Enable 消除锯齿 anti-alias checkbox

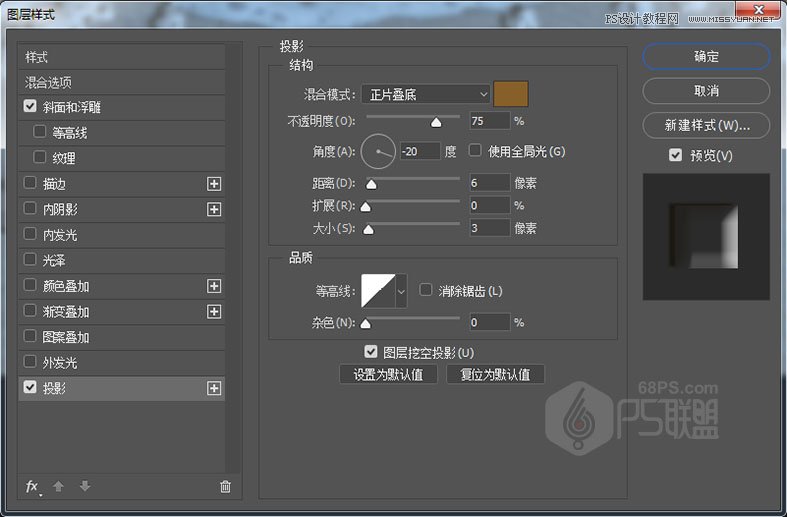tap(426, 290)
